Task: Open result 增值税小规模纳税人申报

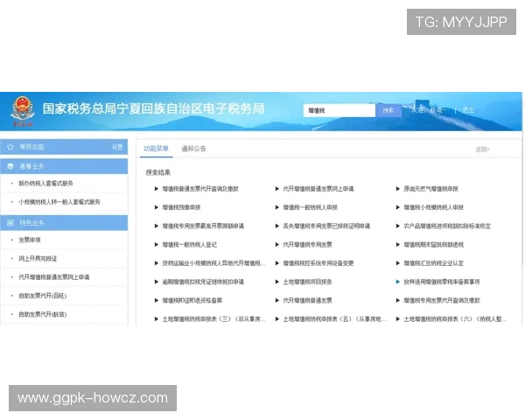Action: click(x=434, y=207)
